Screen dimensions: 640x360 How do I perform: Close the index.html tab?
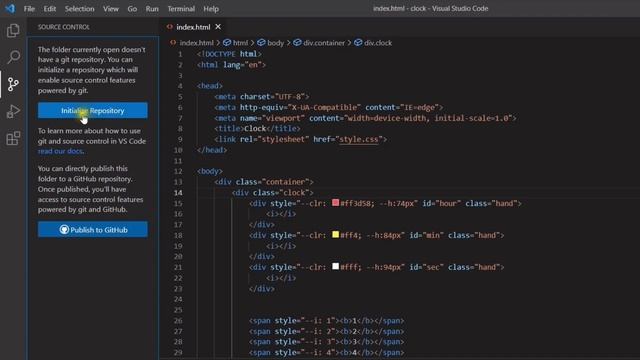click(218, 27)
